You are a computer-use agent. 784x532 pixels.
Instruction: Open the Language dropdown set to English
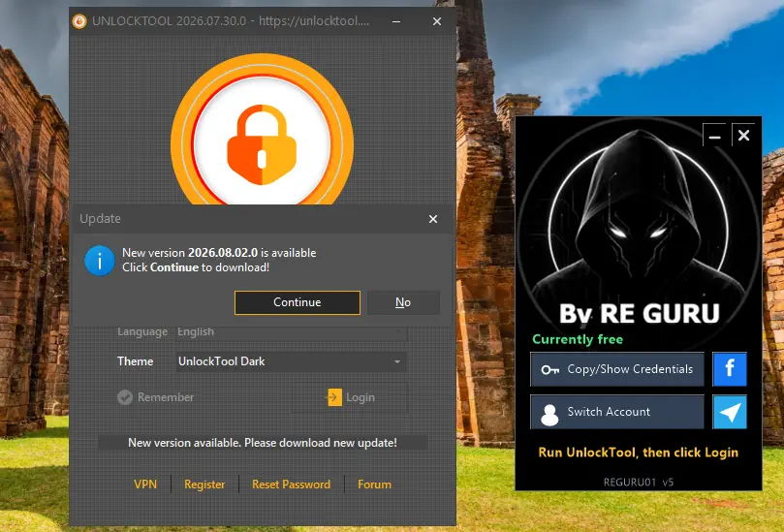click(291, 332)
